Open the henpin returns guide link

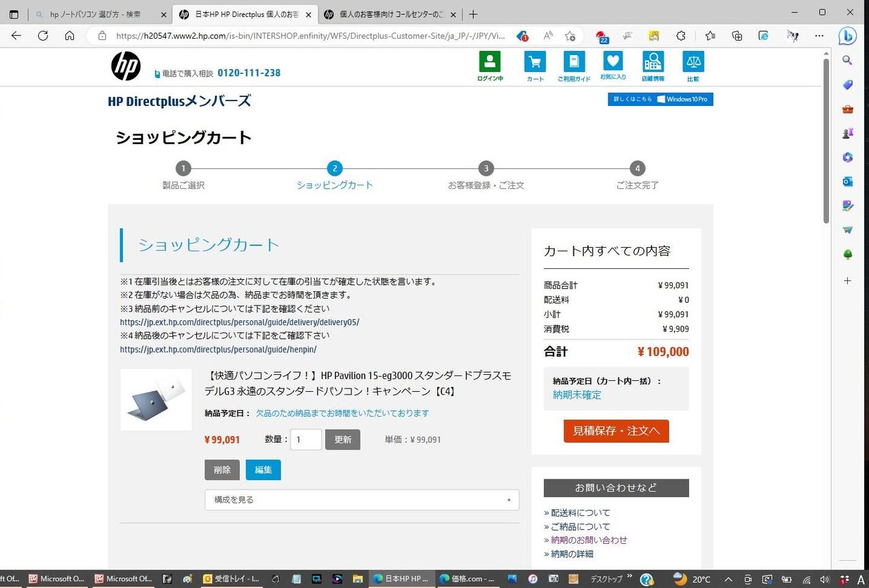pyautogui.click(x=219, y=349)
